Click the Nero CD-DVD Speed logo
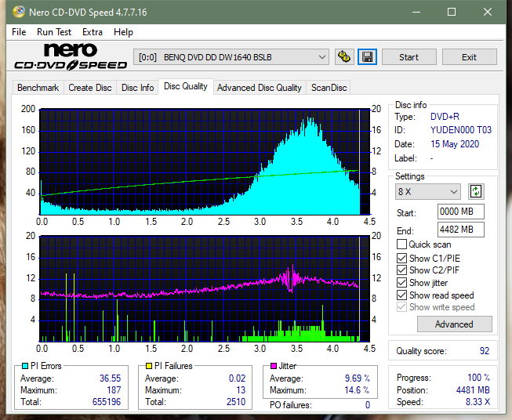Image resolution: width=512 pixels, height=420 pixels. 71,57
